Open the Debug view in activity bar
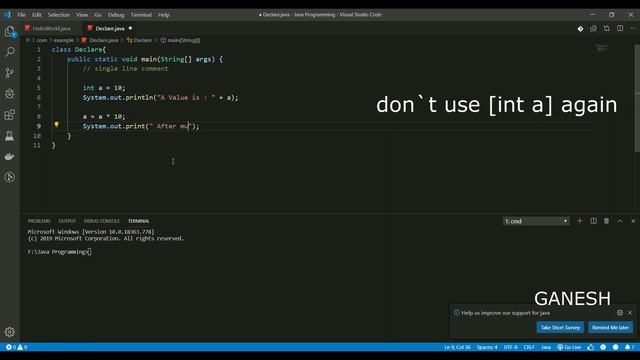The height and width of the screenshot is (360, 640). coord(9,93)
